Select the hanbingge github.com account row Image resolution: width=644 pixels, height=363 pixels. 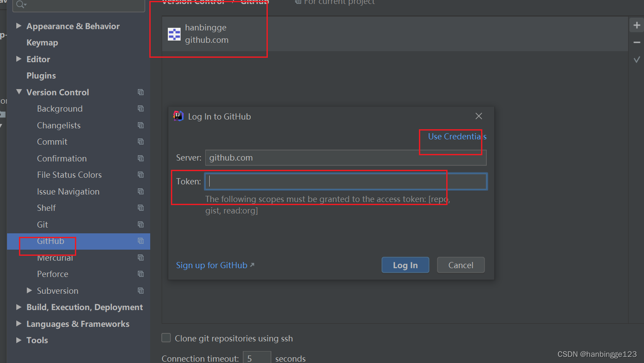point(395,34)
